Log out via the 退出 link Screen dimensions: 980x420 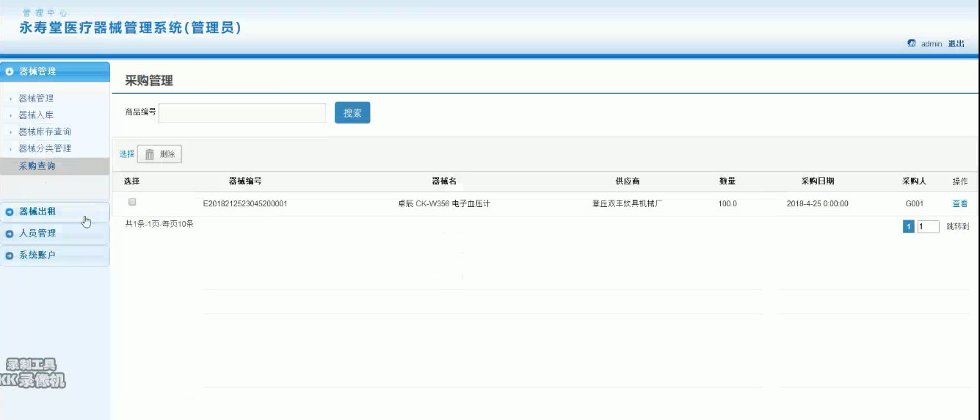956,44
